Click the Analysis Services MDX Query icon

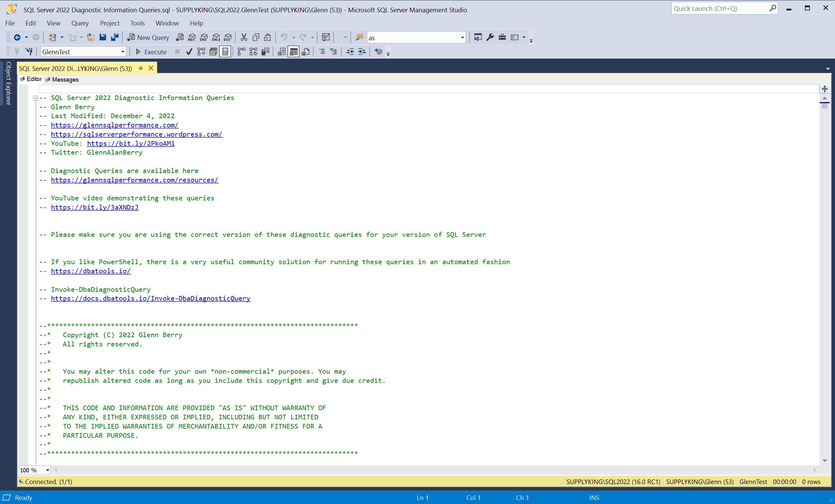192,38
